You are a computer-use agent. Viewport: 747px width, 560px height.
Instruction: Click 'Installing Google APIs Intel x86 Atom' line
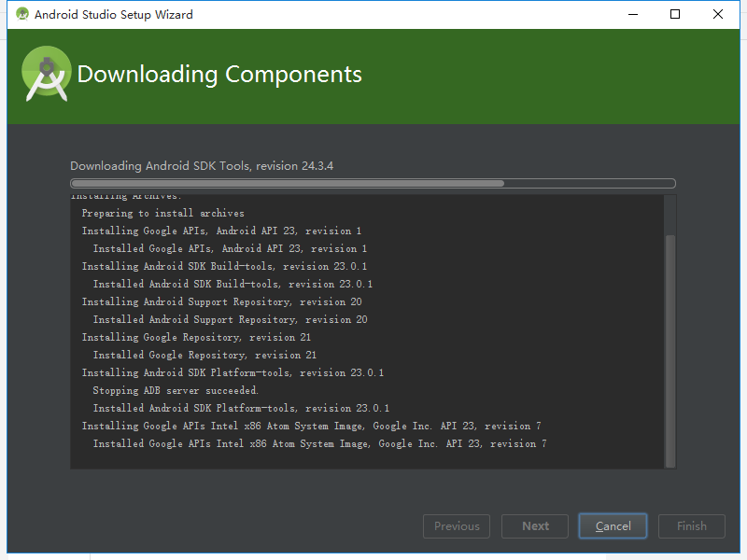pos(312,426)
